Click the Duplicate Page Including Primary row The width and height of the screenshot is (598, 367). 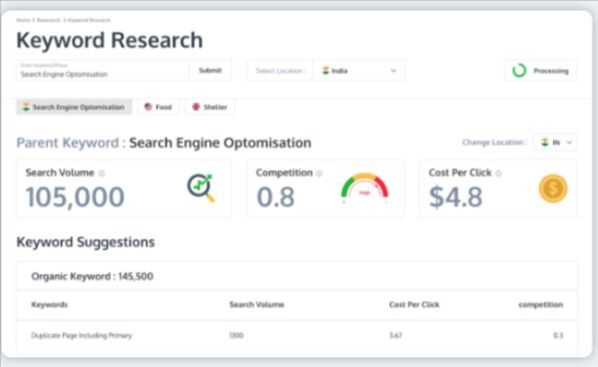point(297,335)
